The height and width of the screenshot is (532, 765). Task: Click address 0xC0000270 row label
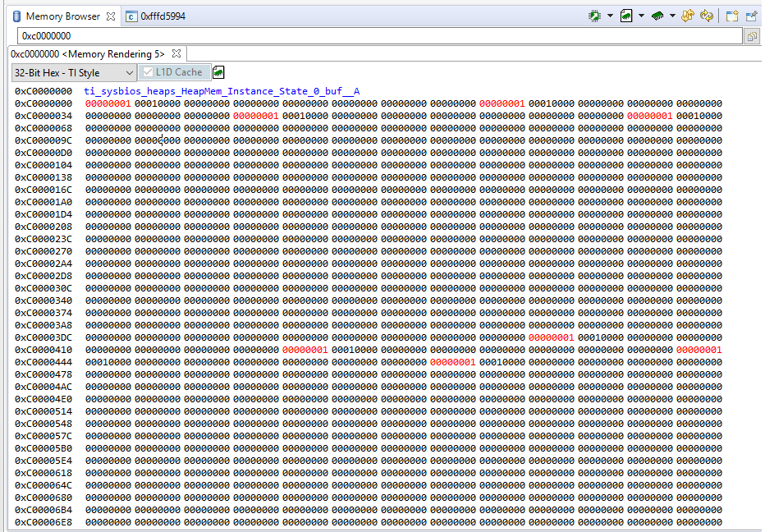coord(44,251)
